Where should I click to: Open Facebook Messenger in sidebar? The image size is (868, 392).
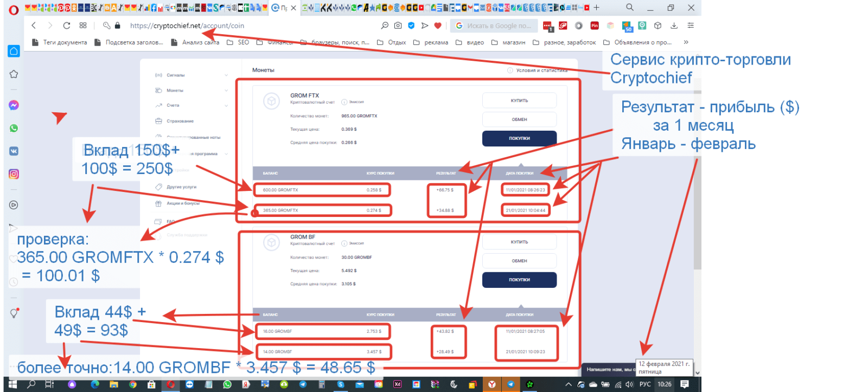pos(14,105)
